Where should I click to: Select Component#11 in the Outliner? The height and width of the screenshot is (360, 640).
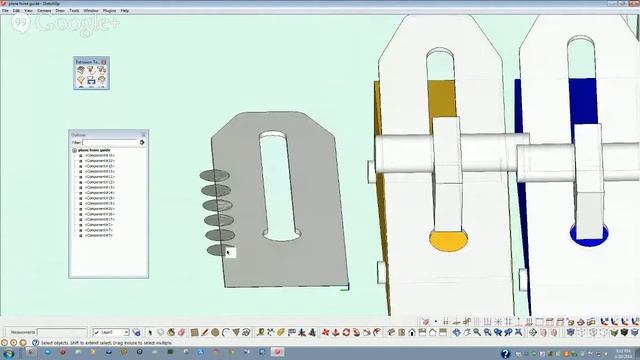tap(99, 177)
